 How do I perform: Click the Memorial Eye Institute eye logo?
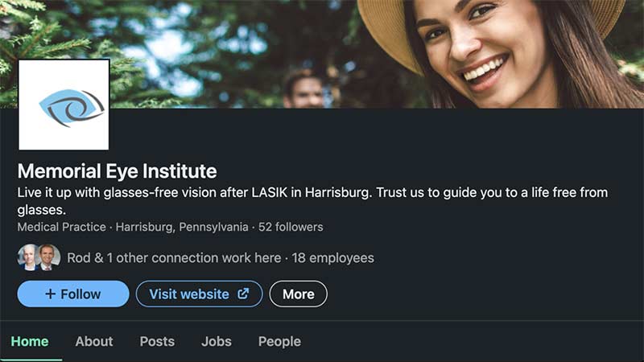click(64, 105)
